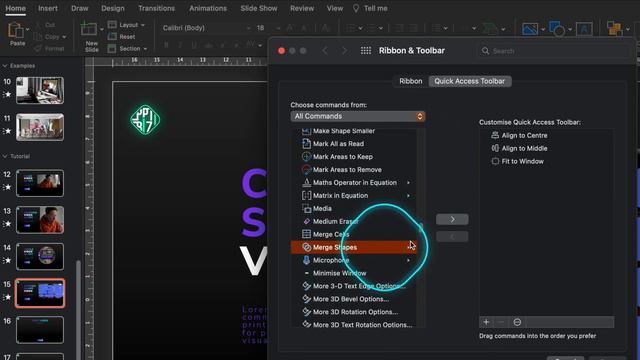The width and height of the screenshot is (640, 360).
Task: Select Minimise Window command
Action: click(x=354, y=273)
